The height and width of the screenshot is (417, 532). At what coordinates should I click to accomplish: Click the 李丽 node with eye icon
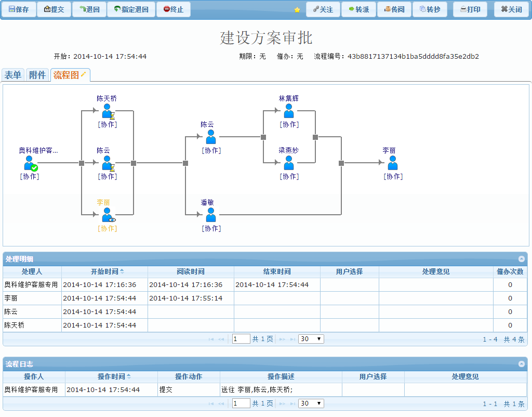(x=108, y=215)
